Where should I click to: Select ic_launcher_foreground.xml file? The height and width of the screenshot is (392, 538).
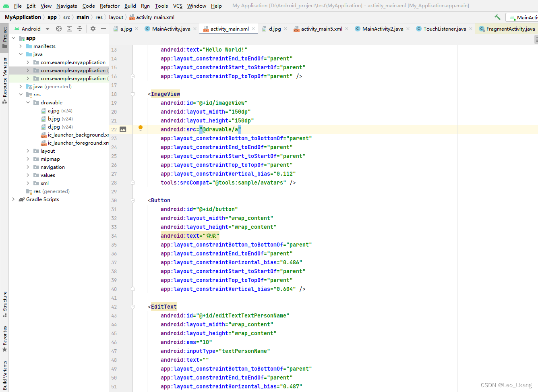click(75, 143)
